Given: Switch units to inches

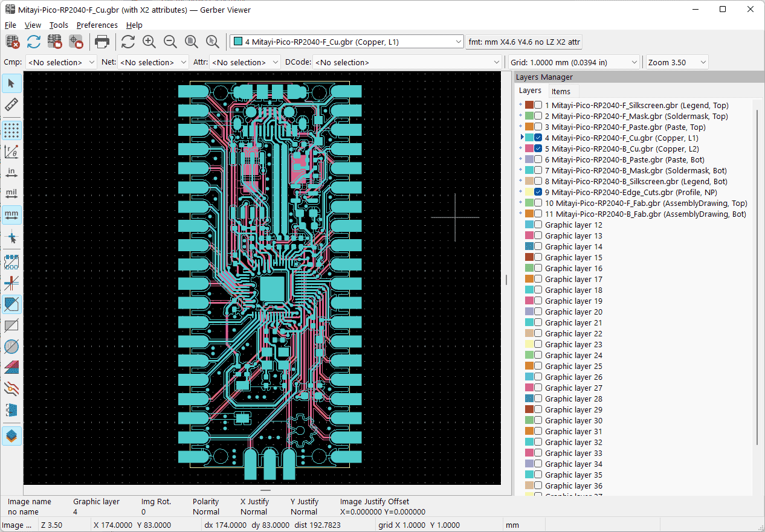Looking at the screenshot, I should tap(11, 173).
